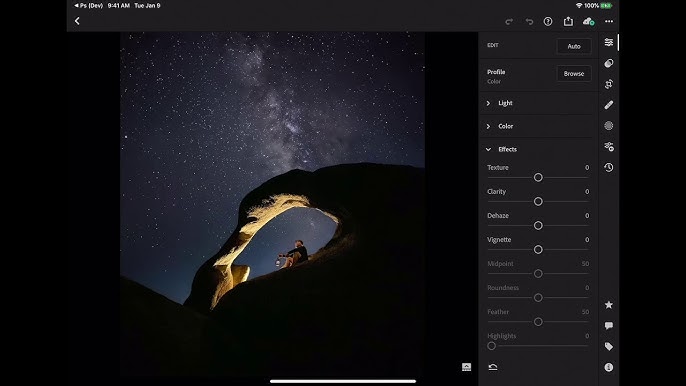The width and height of the screenshot is (686, 386).
Task: Click the reset edits arrow icon
Action: pyautogui.click(x=493, y=367)
